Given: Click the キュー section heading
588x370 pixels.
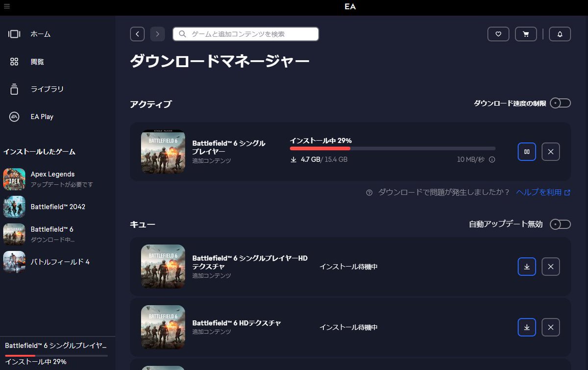Looking at the screenshot, I should [143, 224].
